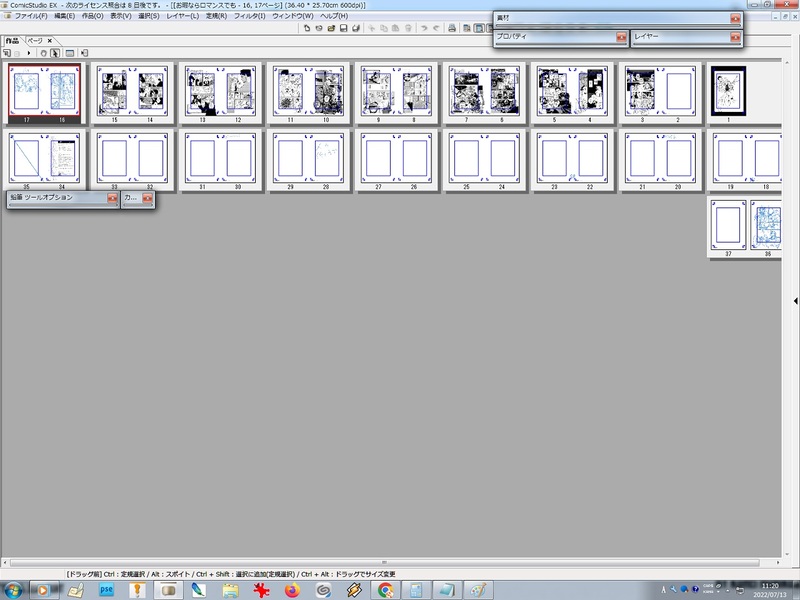Open the Chrome taskbar icon

[x=385, y=591]
